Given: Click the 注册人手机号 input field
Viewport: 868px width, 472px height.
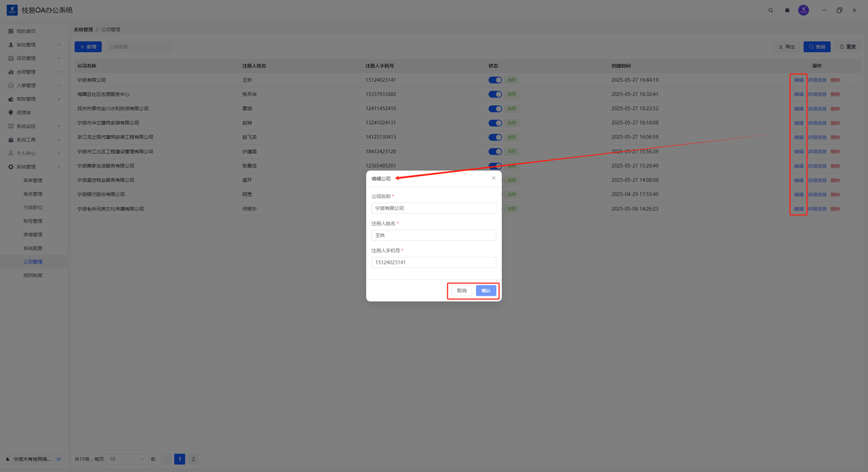Looking at the screenshot, I should click(433, 262).
